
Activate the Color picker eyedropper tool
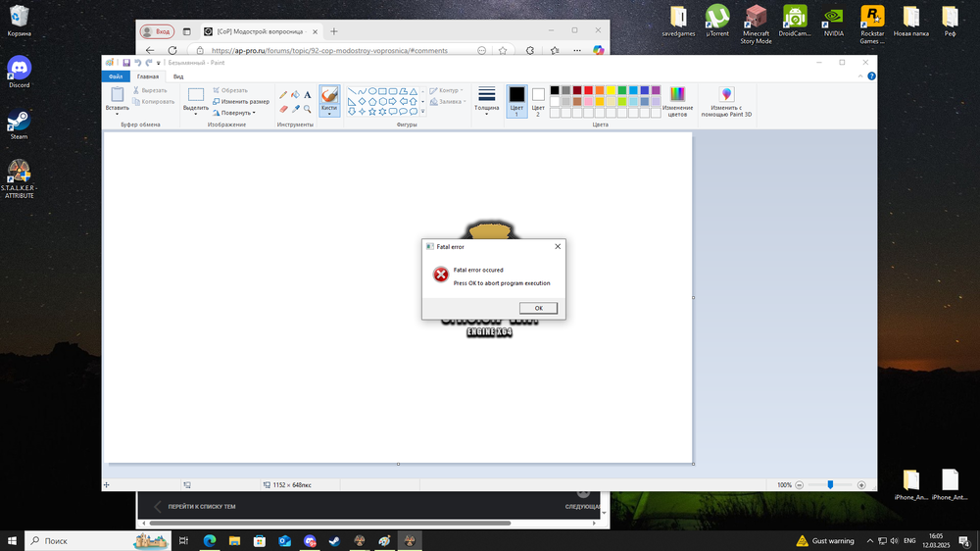[295, 109]
